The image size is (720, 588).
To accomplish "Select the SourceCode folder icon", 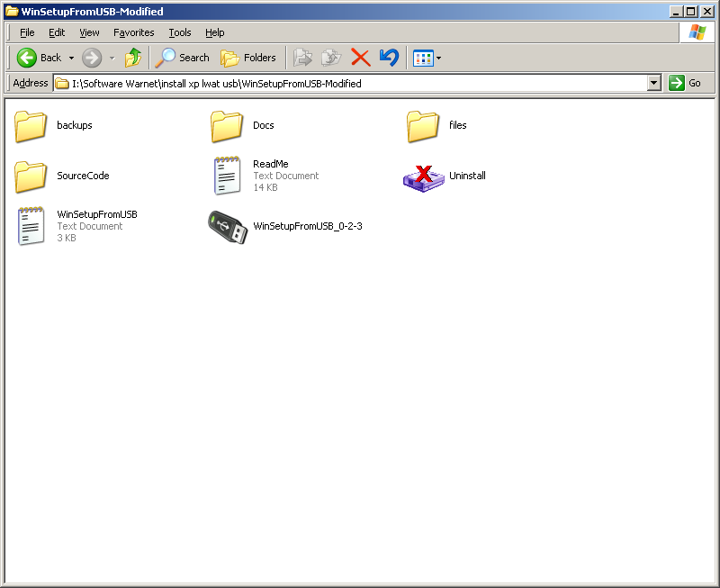I will point(31,176).
